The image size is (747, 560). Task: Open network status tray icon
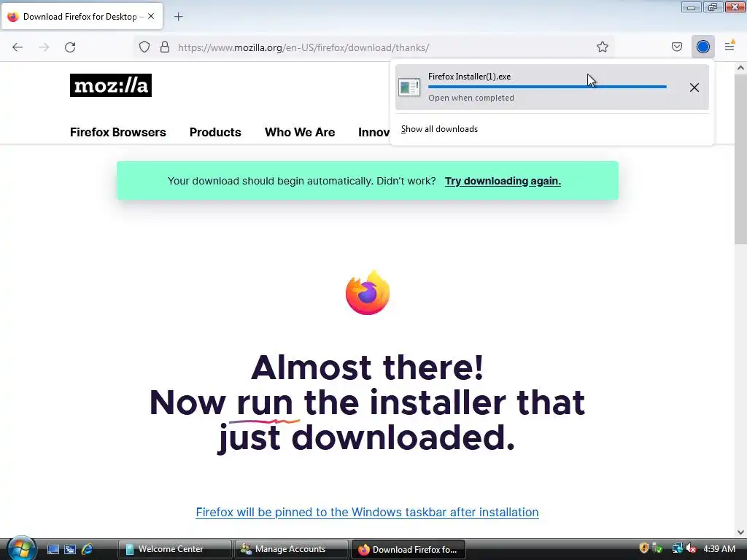[x=677, y=548]
